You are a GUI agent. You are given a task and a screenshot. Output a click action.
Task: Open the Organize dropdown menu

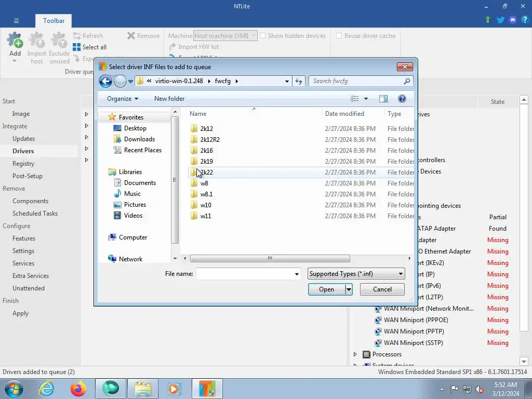click(123, 99)
